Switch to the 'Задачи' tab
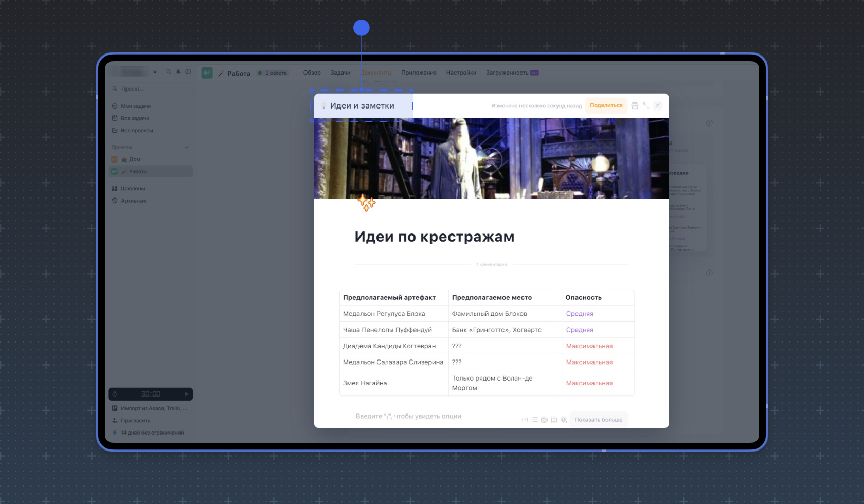 tap(340, 73)
